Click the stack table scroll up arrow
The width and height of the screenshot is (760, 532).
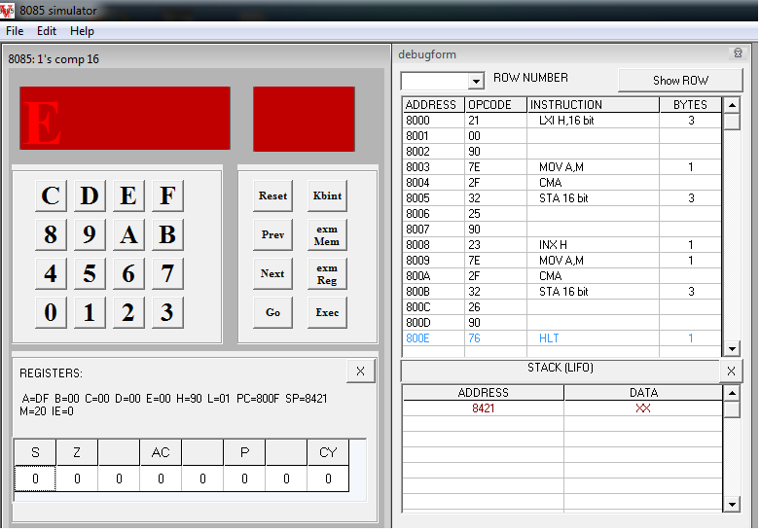[732, 393]
